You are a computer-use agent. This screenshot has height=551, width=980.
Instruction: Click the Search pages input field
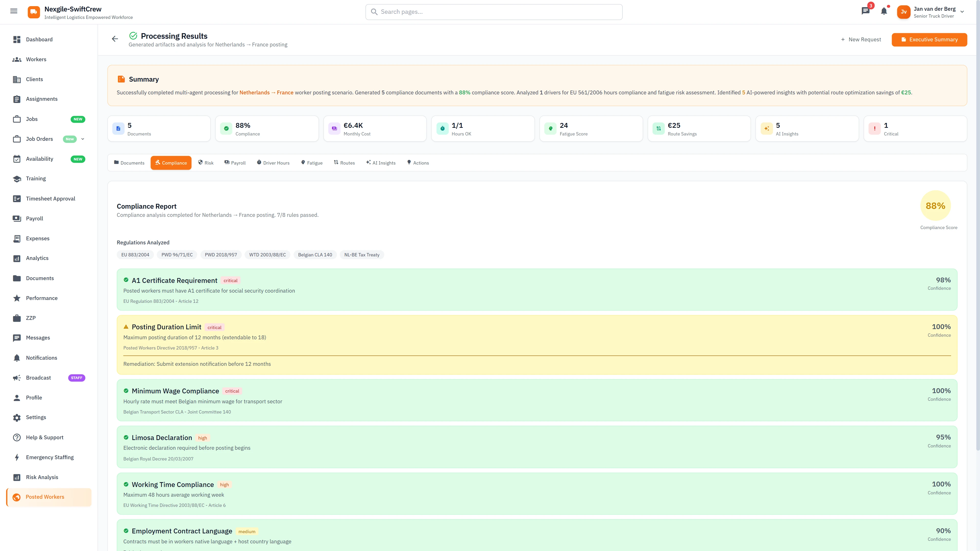[x=493, y=12]
